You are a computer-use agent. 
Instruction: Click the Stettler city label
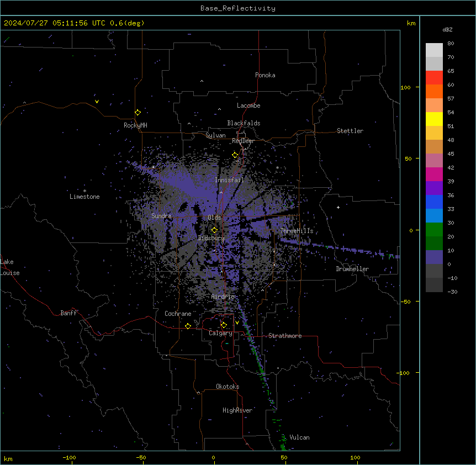(x=350, y=131)
